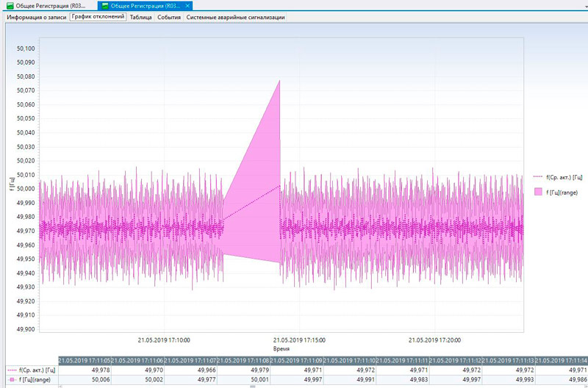The width and height of the screenshot is (588, 388).
Task: Switch to the first Общее Регистрация tab
Action: (50, 5)
